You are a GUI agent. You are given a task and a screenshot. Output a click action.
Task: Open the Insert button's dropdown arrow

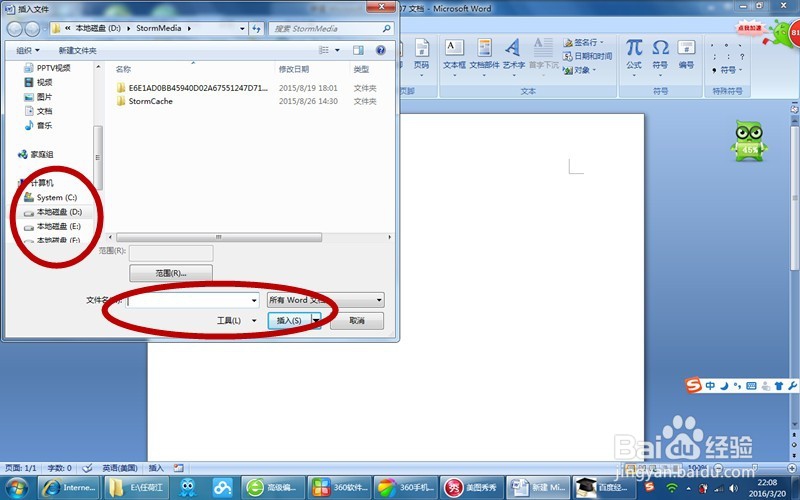pos(316,320)
